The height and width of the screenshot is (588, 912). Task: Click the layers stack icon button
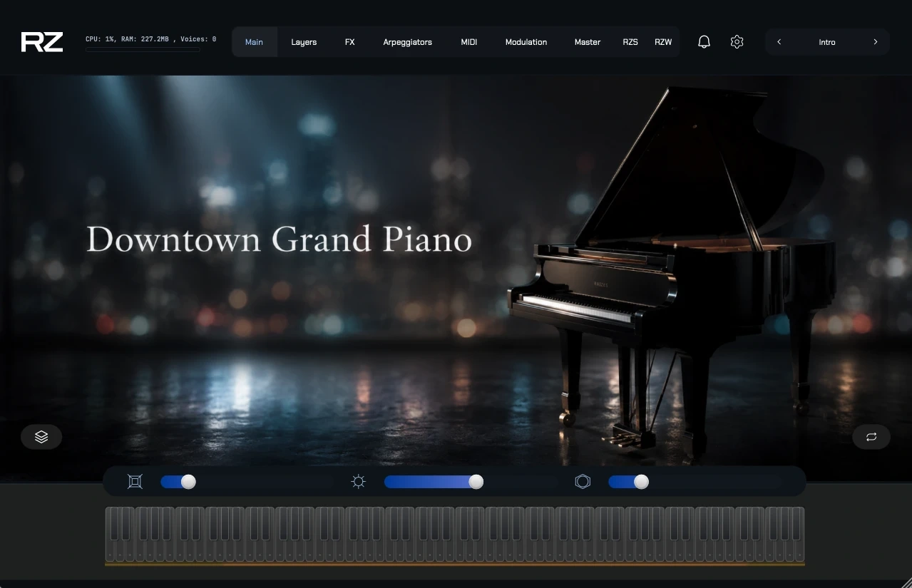(41, 437)
